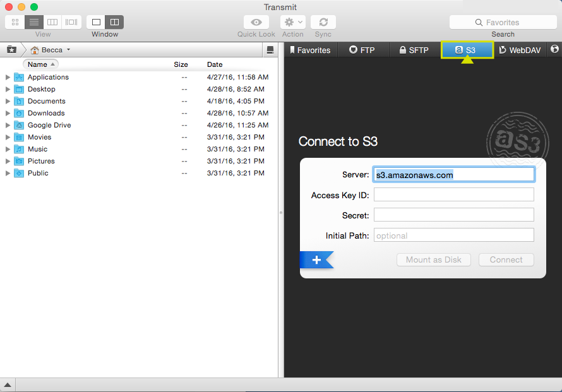Select the Music folder icon
Viewport: 562px width, 392px height.
(19, 149)
